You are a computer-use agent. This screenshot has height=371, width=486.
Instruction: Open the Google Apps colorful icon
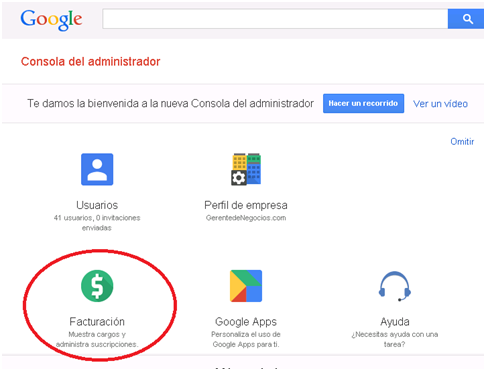pyautogui.click(x=246, y=286)
